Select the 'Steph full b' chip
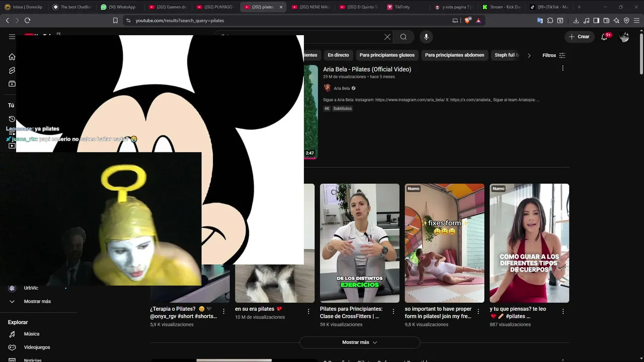 point(506,55)
